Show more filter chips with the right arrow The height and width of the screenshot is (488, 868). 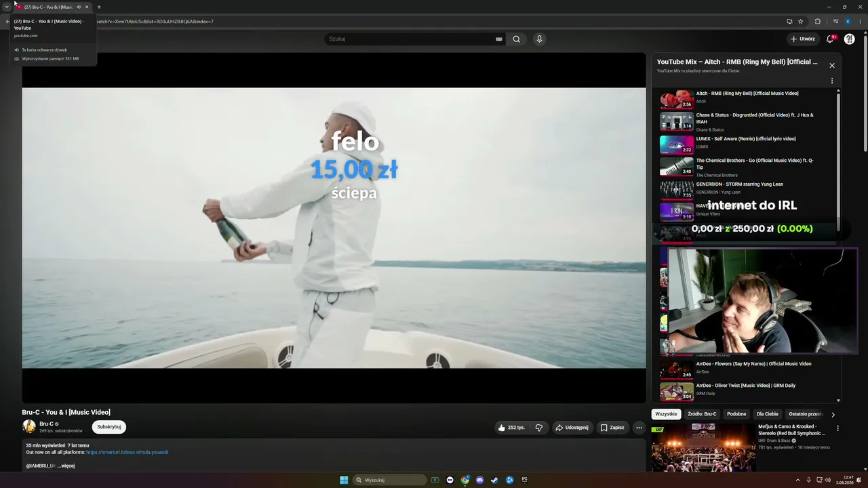click(x=833, y=414)
